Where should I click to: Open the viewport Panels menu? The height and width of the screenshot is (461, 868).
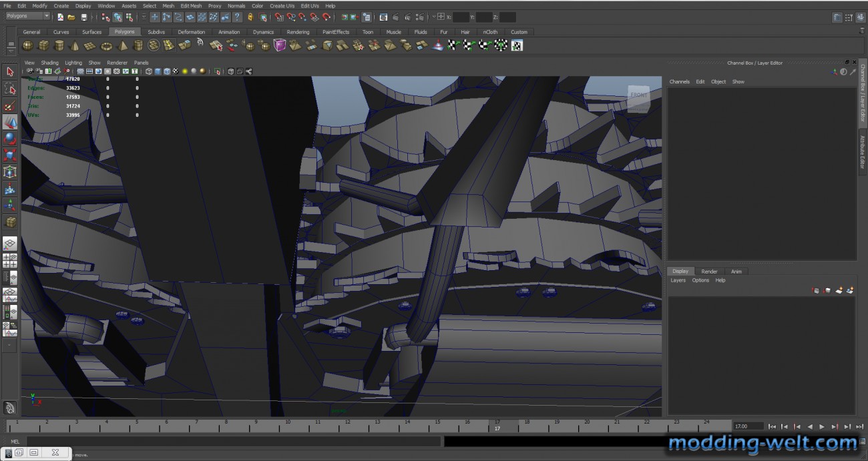pos(141,63)
